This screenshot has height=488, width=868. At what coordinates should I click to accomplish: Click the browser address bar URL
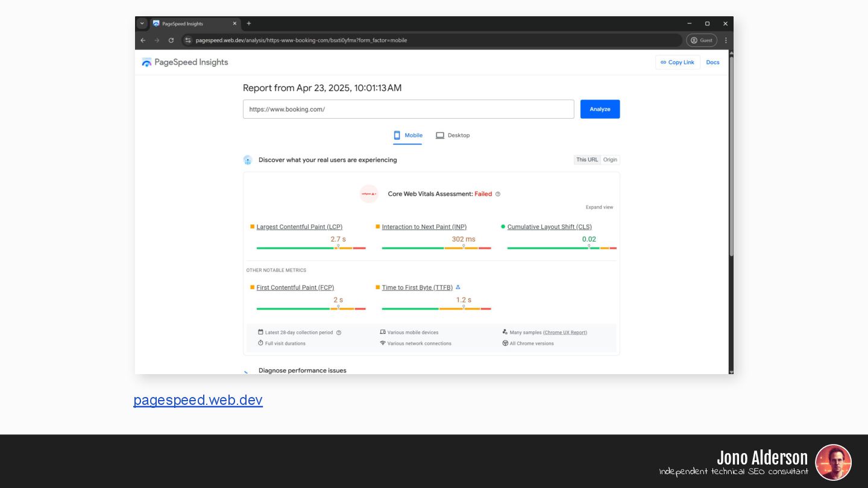(301, 40)
